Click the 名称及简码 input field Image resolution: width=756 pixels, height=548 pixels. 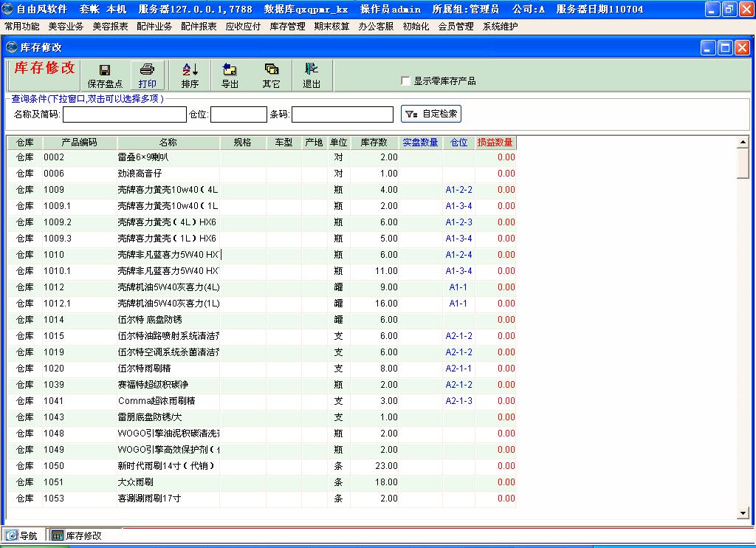click(x=124, y=114)
